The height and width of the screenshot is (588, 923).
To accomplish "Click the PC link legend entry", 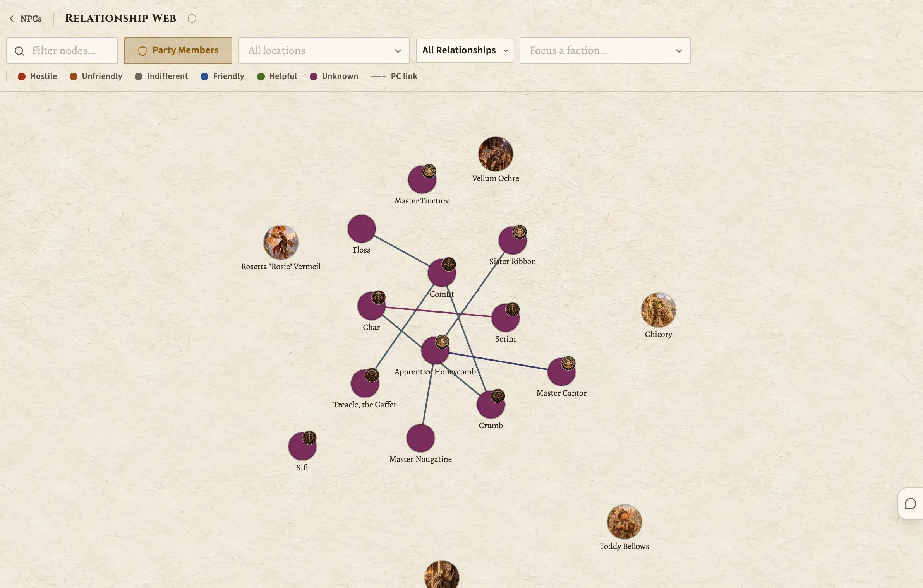I will [x=394, y=76].
